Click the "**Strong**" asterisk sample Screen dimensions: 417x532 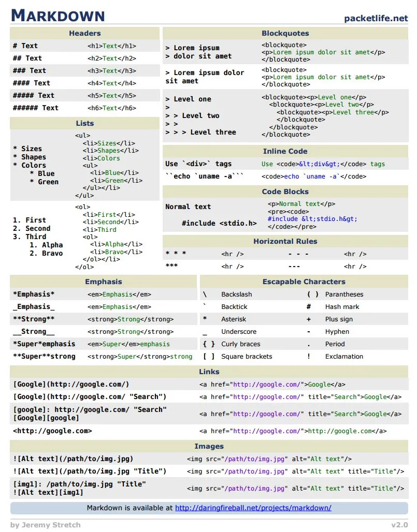coord(34,319)
